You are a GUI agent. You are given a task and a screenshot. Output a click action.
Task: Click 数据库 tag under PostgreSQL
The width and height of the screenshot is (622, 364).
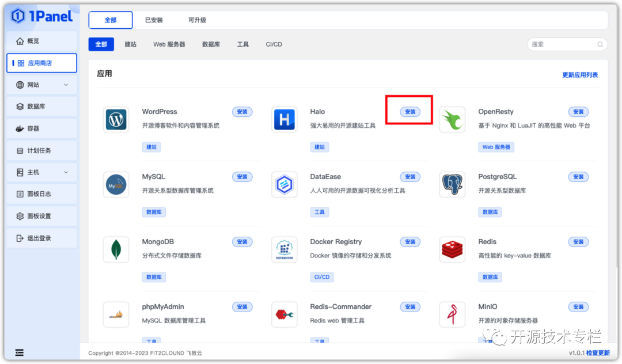490,212
